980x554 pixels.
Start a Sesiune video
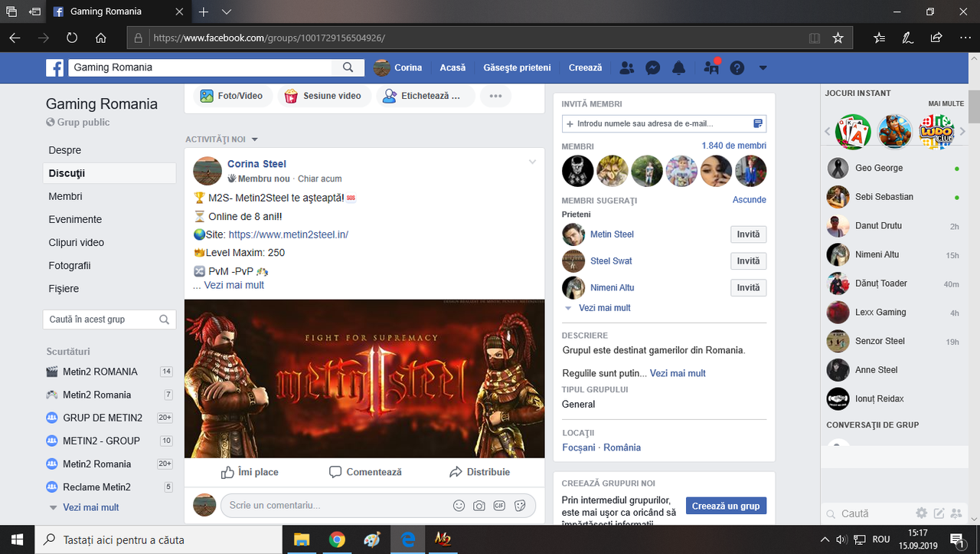(325, 96)
